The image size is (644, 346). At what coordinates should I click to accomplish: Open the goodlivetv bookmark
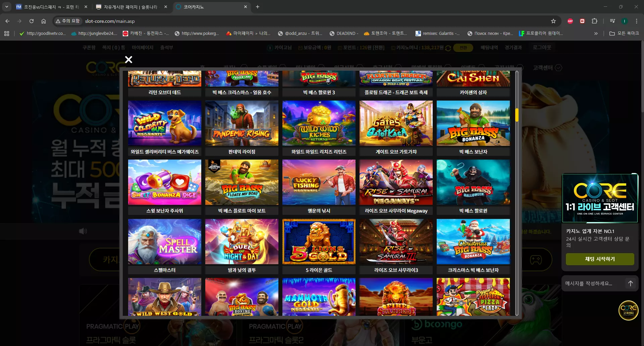[43, 34]
